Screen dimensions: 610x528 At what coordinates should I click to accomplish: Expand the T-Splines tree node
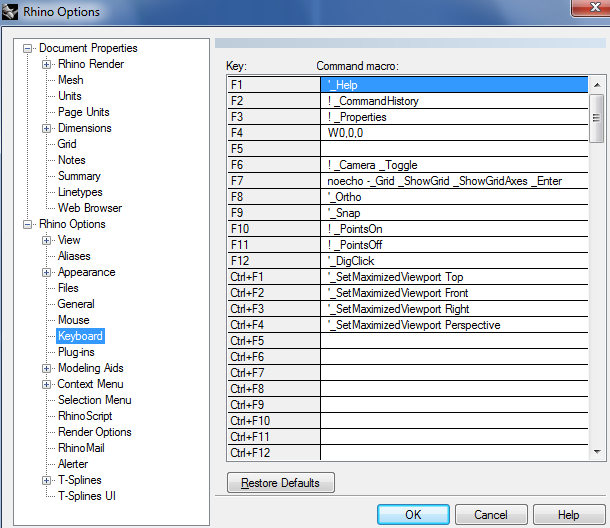[x=47, y=480]
